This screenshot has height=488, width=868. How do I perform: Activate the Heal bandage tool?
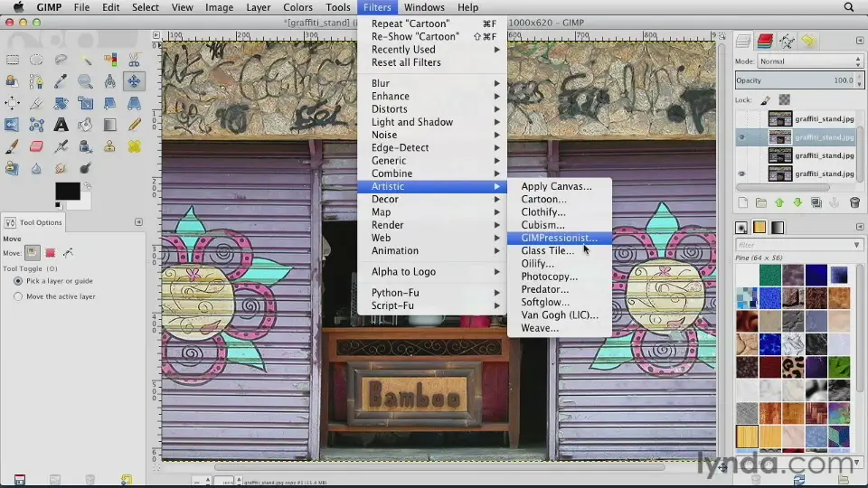(134, 146)
